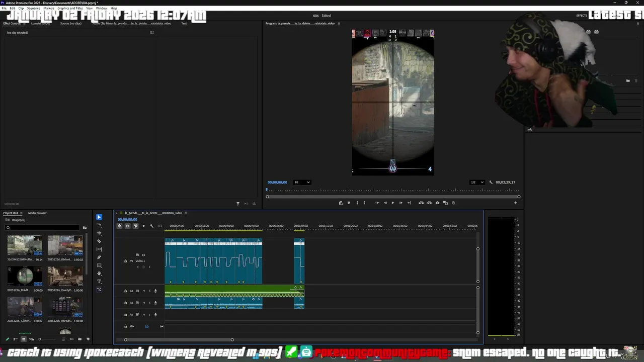Select the 20251226_BoldT clip thumbnail
The width and height of the screenshot is (644, 362).
pyautogui.click(x=25, y=276)
